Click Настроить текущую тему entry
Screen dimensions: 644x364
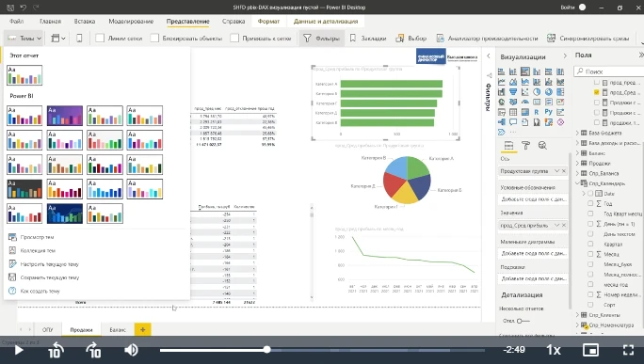[44, 264]
